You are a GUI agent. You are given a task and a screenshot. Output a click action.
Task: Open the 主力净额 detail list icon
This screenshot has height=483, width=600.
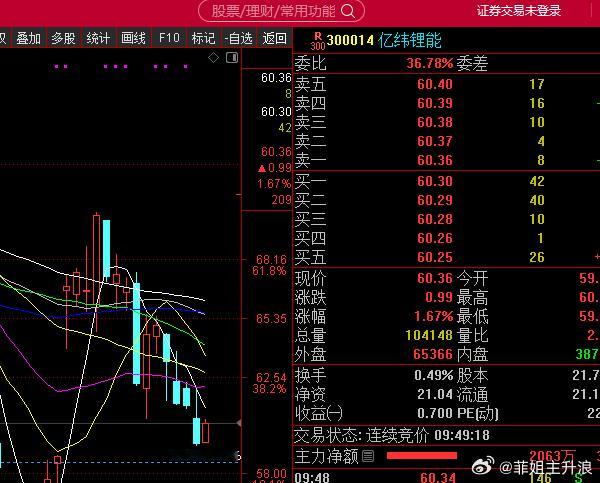[x=368, y=456]
